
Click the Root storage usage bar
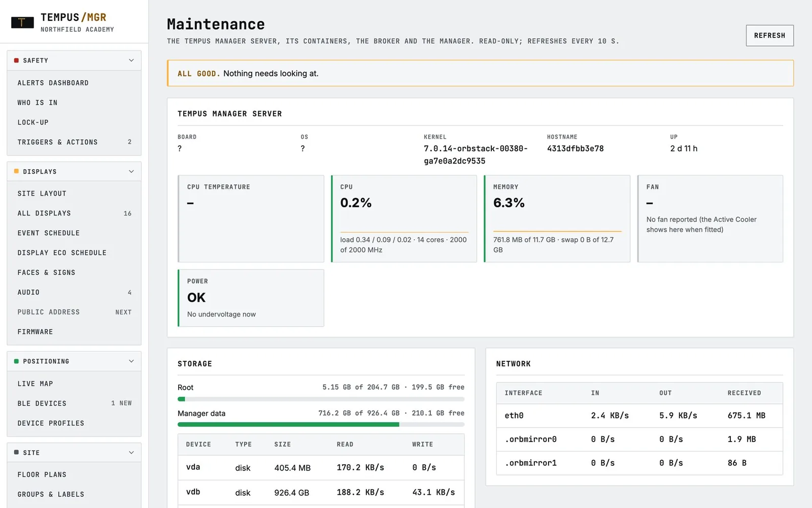[x=321, y=399]
